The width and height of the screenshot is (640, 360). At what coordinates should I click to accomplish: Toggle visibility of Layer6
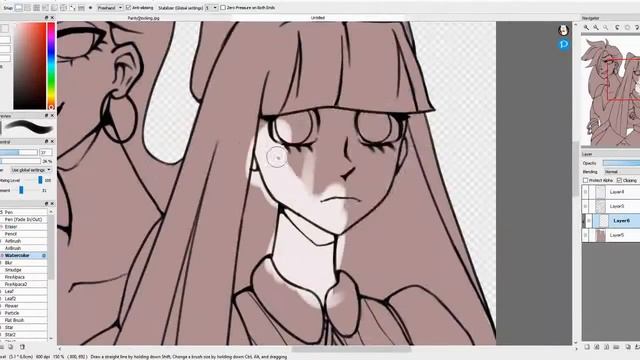pos(588,221)
